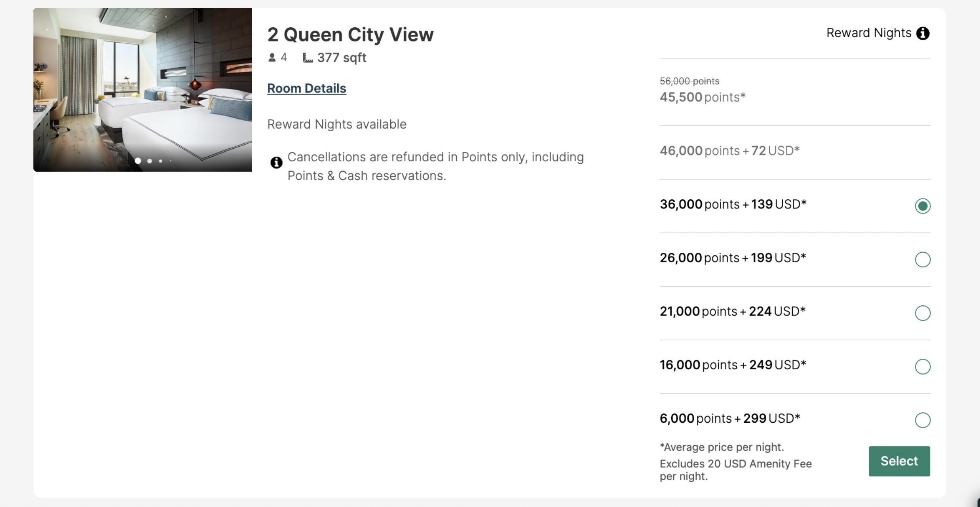Click the 45,500 points reward rate
This screenshot has width=980, height=507.
703,97
